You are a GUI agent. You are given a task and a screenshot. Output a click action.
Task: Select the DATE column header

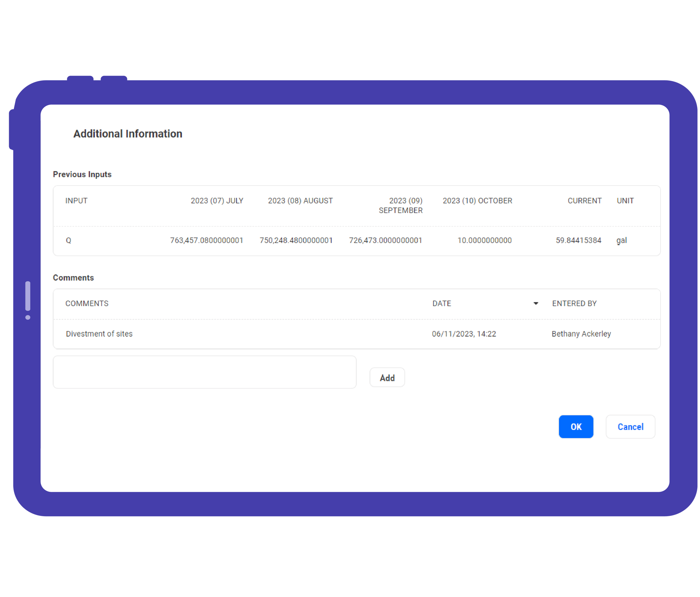click(x=442, y=304)
